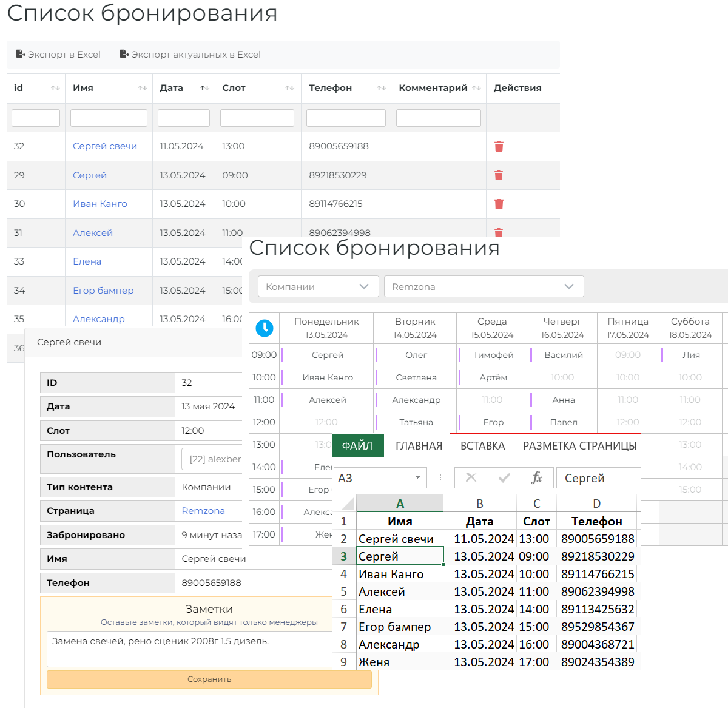Open Егор бампер name link
728x728 pixels.
[x=103, y=291]
